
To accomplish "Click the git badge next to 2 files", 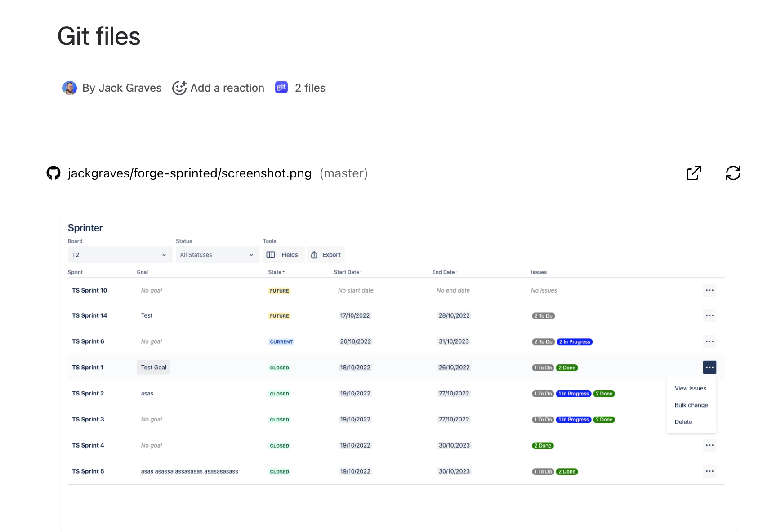I will (281, 87).
